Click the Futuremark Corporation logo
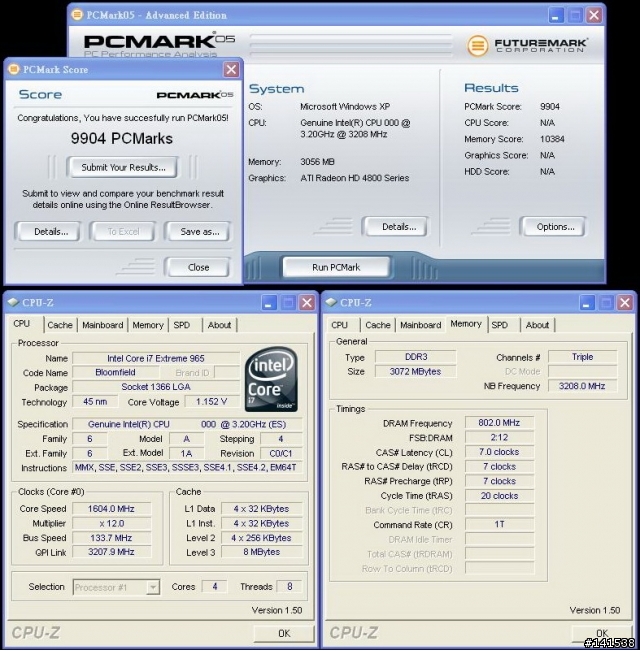640x651 pixels. (x=527, y=45)
